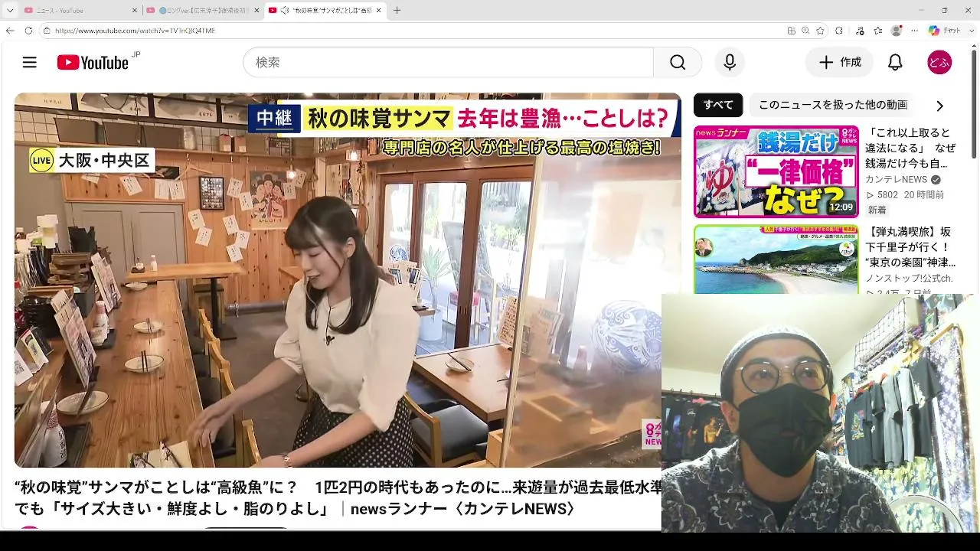The width and height of the screenshot is (980, 551).
Task: Go back with the browser arrow
Action: [10, 31]
